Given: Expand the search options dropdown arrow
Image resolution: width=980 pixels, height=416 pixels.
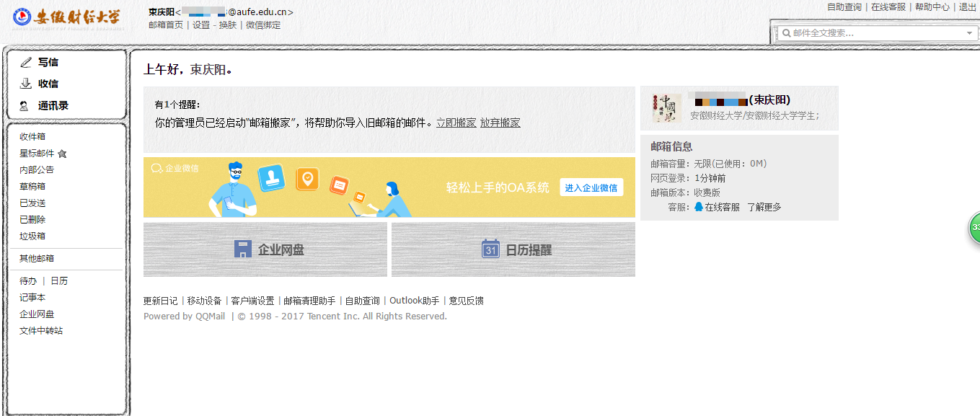Looking at the screenshot, I should coord(970,33).
